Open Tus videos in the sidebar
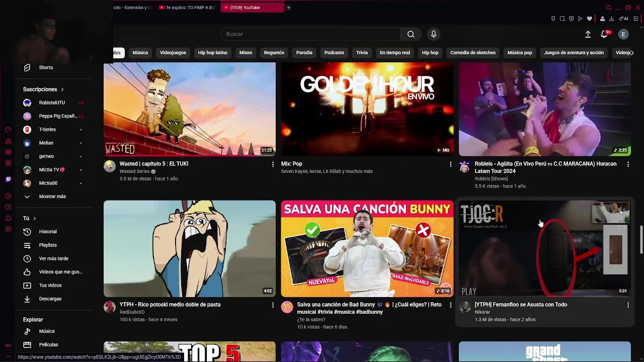 pyautogui.click(x=54, y=285)
